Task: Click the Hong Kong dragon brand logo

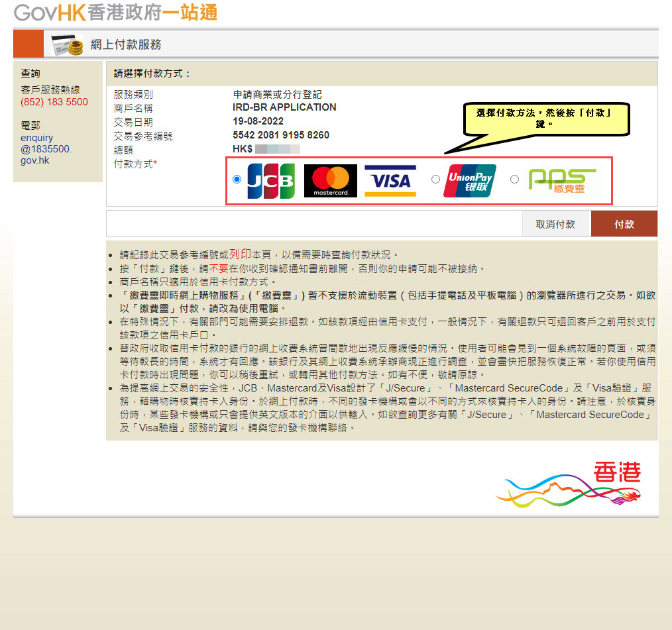Action: click(569, 484)
